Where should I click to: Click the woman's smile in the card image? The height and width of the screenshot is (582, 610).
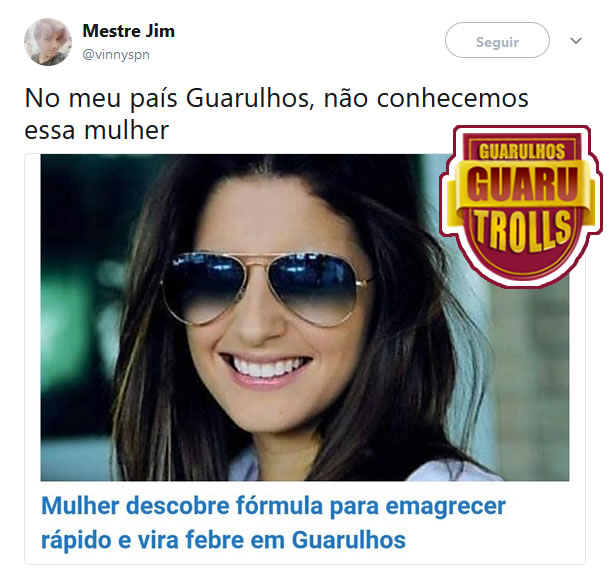(x=266, y=367)
